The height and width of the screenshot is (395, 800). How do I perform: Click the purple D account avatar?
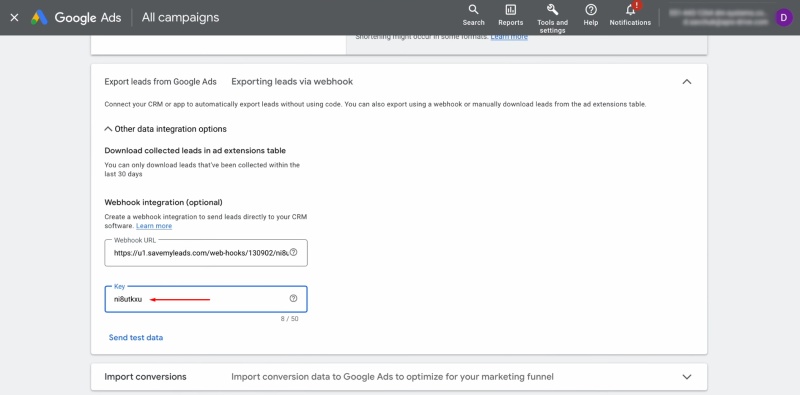784,17
